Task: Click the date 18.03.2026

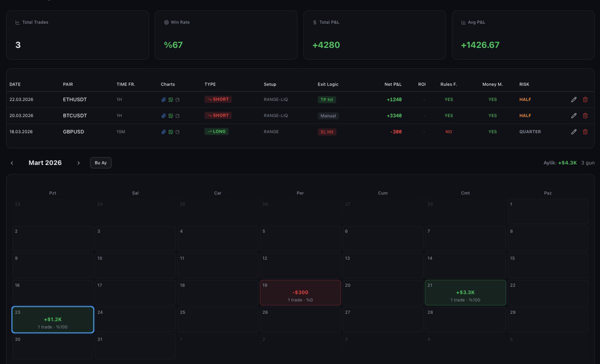Action: pos(21,131)
